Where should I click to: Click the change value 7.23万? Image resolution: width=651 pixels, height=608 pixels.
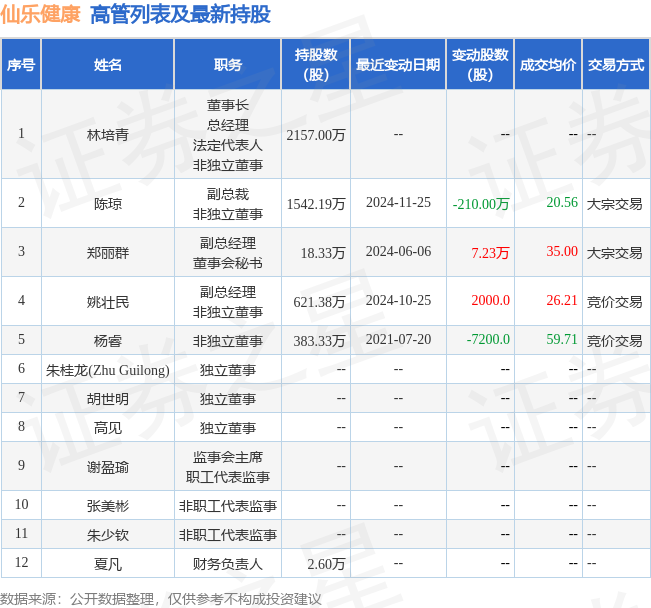490,253
